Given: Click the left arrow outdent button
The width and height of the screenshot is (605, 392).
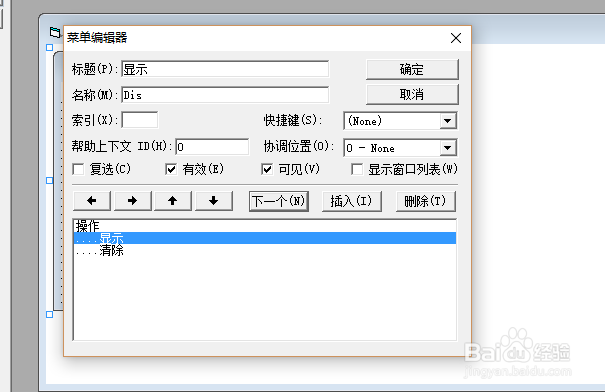Looking at the screenshot, I should click(92, 201).
